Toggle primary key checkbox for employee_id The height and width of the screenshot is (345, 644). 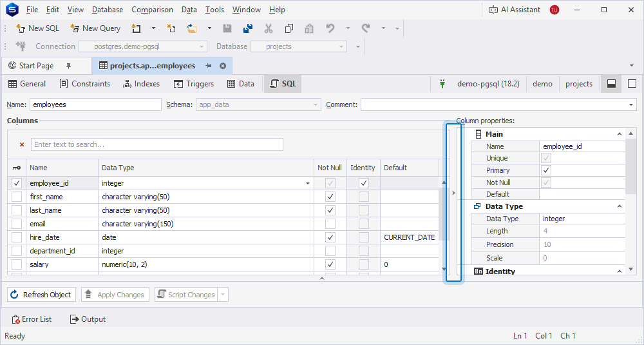tap(17, 183)
